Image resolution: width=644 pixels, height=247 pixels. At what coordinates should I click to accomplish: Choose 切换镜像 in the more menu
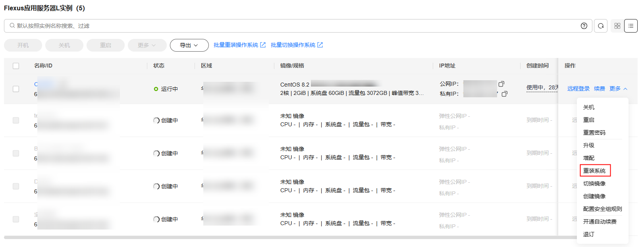pos(594,183)
